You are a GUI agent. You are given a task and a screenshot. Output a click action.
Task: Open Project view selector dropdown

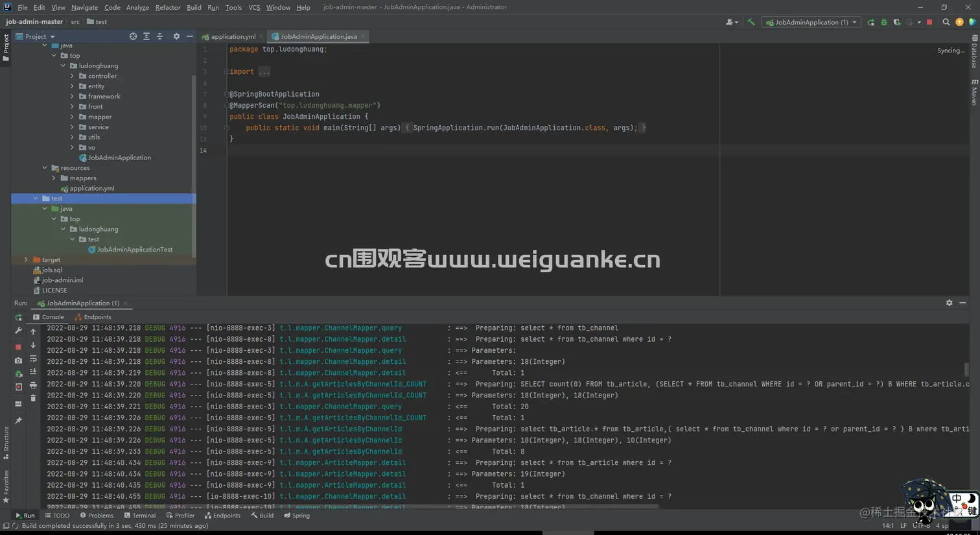coord(36,36)
